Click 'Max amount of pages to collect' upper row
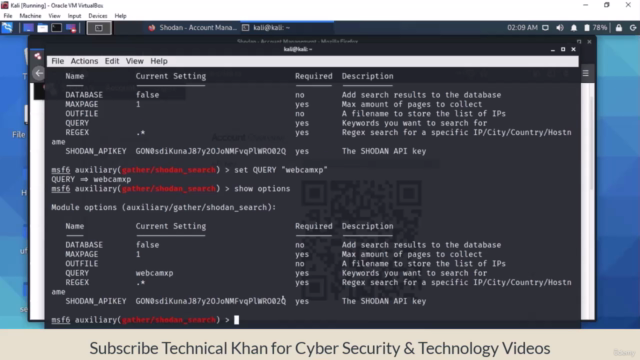The image size is (640, 360). (412, 104)
